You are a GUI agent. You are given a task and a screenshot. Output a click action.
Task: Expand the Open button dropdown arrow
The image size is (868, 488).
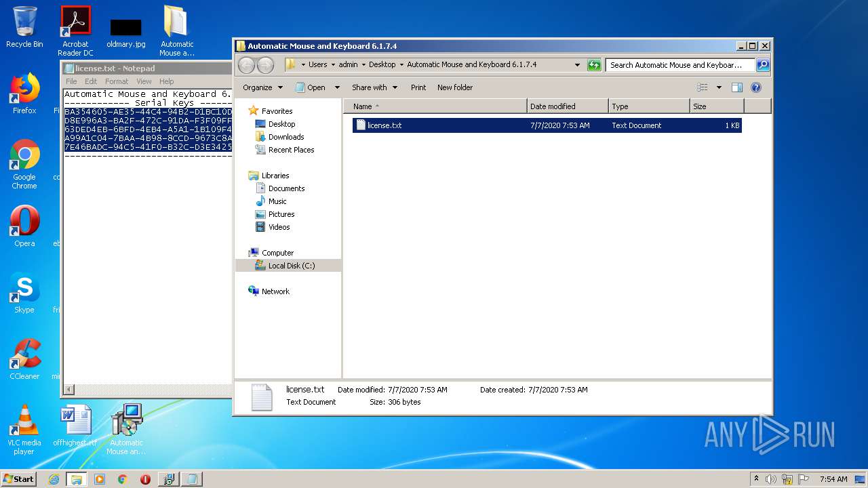point(338,87)
